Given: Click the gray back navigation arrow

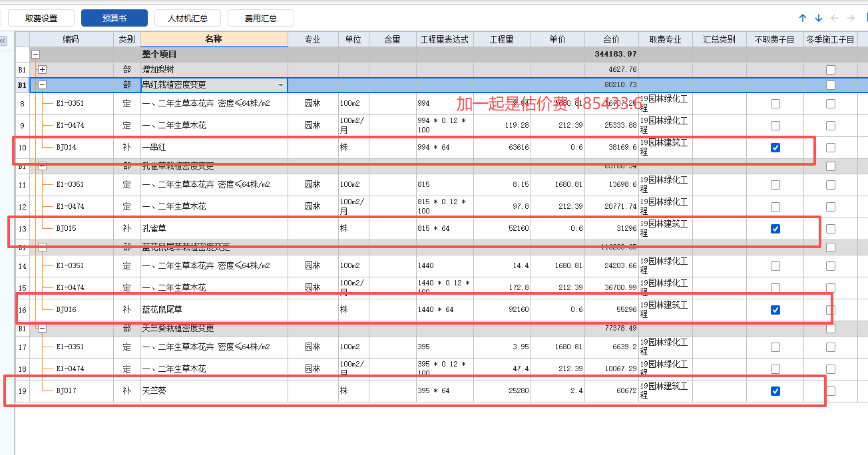Looking at the screenshot, I should pos(835,18).
